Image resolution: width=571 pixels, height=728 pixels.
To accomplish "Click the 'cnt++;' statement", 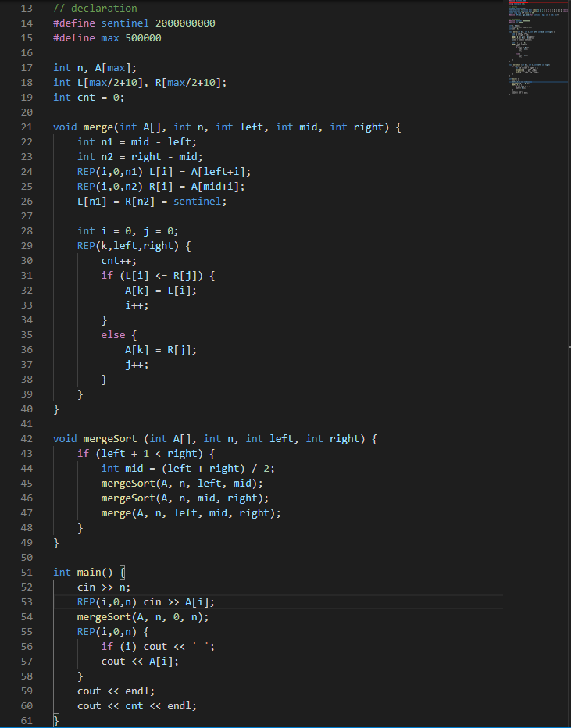I will (119, 261).
